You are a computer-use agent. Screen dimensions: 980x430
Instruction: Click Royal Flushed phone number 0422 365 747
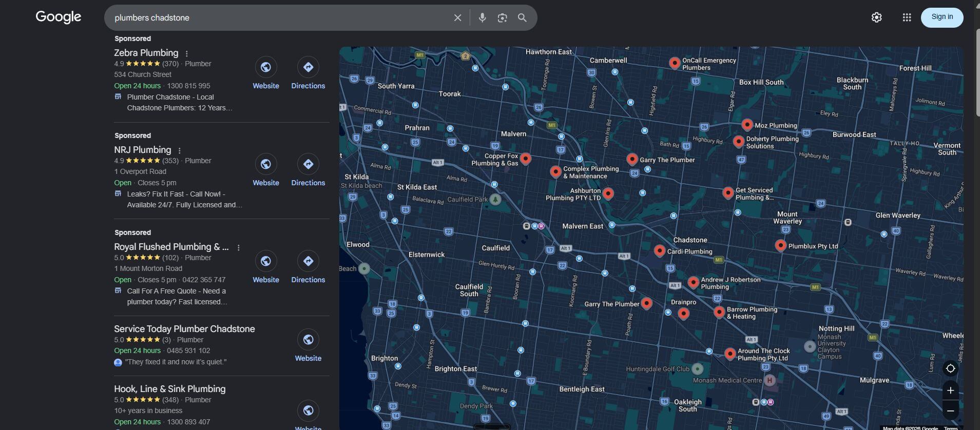[204, 280]
